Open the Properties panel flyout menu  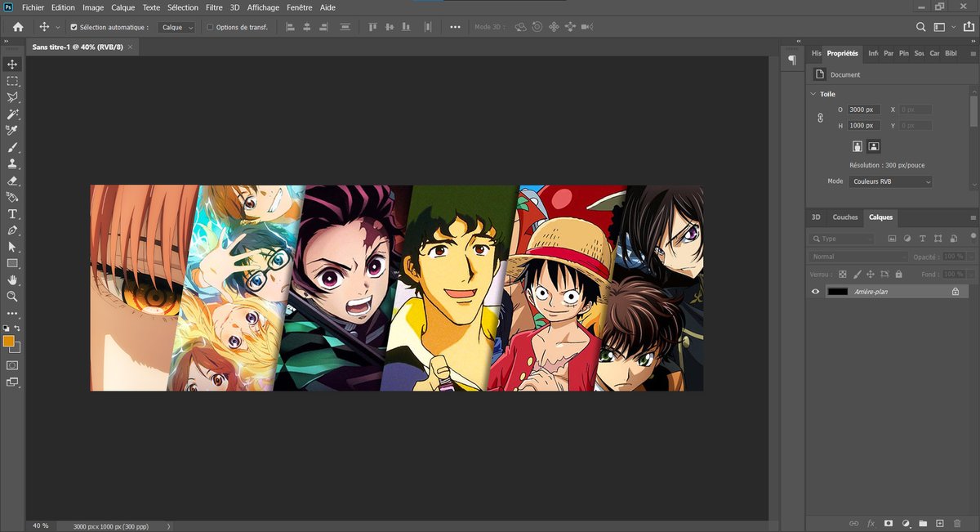click(973, 53)
